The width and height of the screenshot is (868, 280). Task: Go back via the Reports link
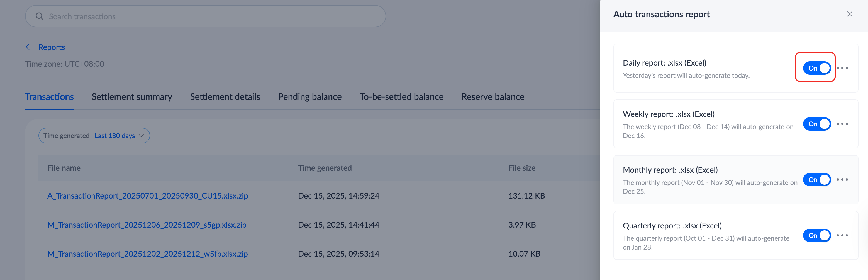[52, 47]
